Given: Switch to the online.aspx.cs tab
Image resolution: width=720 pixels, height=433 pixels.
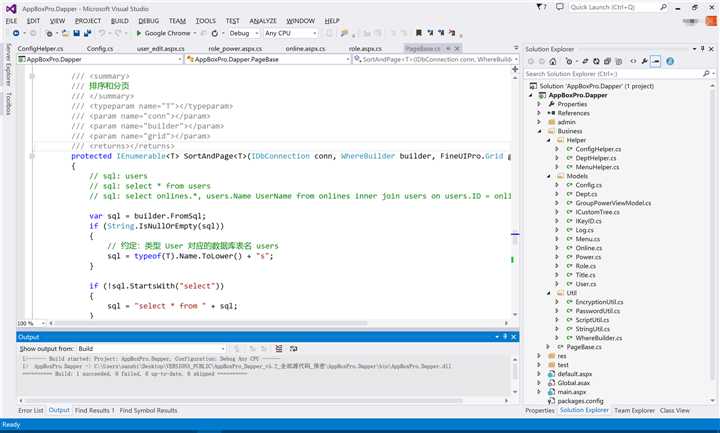Looking at the screenshot, I should pyautogui.click(x=305, y=48).
